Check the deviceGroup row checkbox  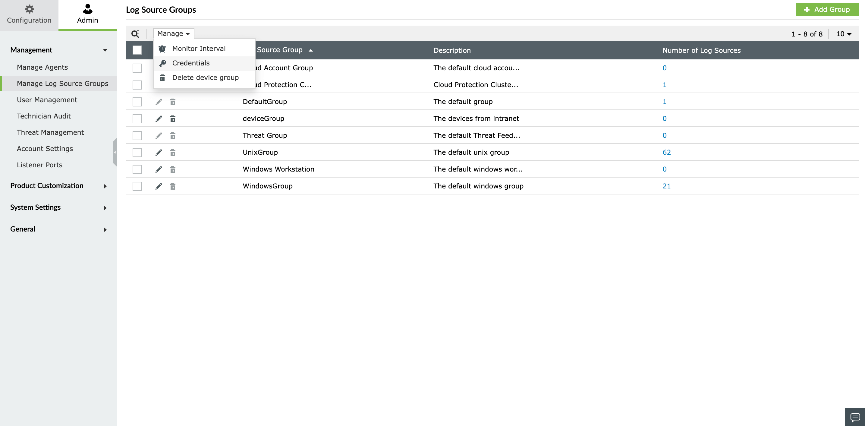pos(137,118)
